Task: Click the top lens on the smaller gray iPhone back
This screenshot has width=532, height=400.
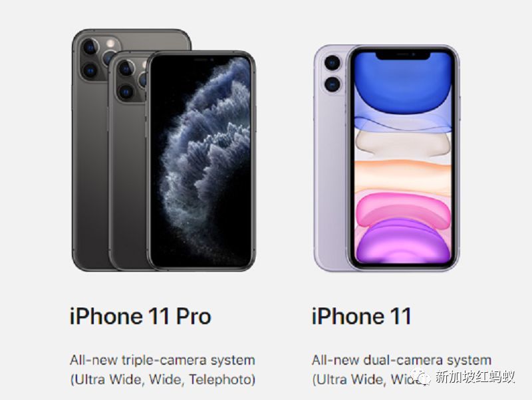Action: pos(126,68)
